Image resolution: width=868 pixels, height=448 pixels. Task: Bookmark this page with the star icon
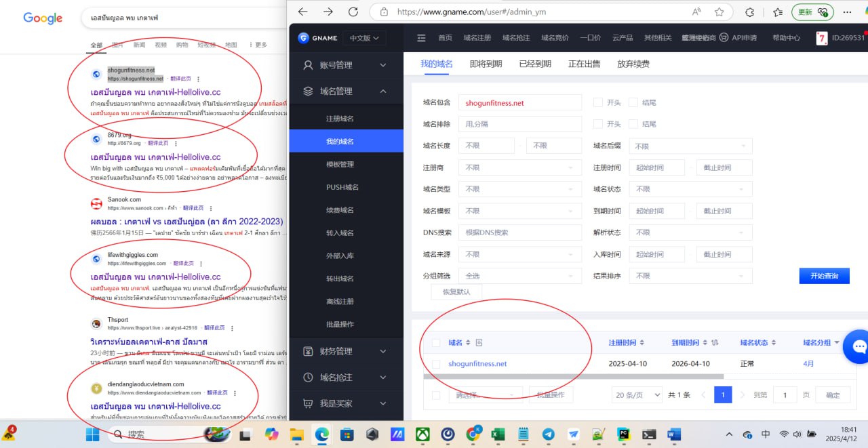coord(719,12)
